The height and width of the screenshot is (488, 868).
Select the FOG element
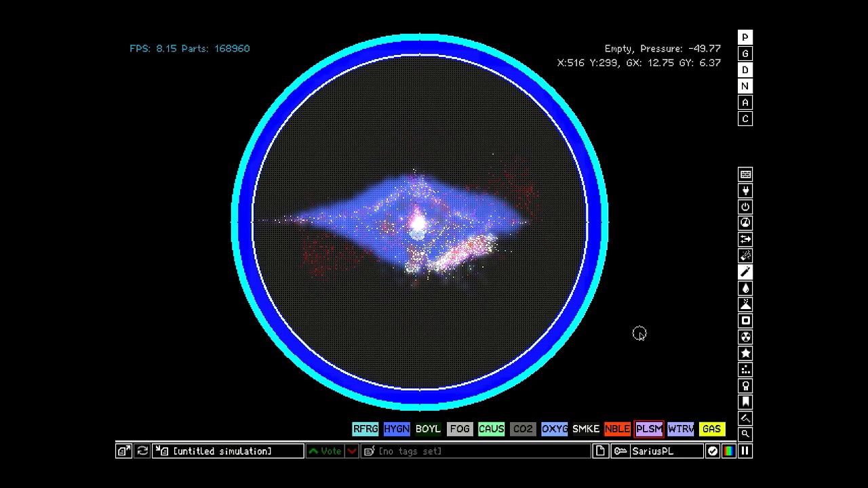click(460, 429)
